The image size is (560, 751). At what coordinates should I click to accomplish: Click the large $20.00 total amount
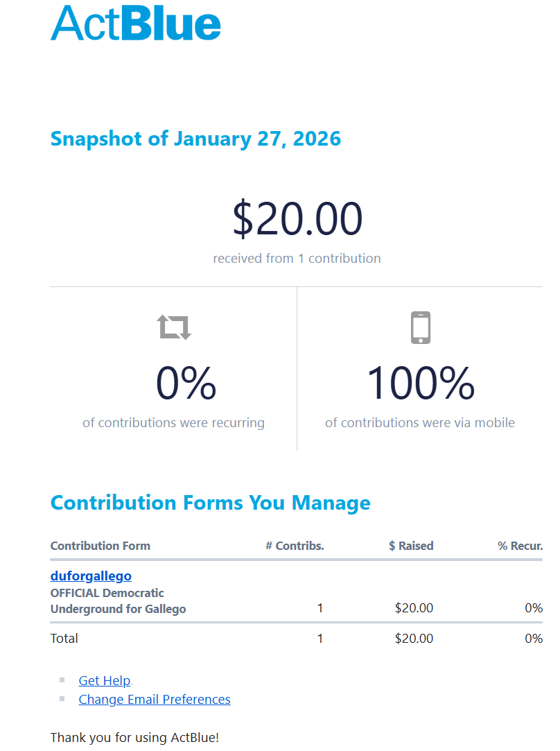(297, 218)
